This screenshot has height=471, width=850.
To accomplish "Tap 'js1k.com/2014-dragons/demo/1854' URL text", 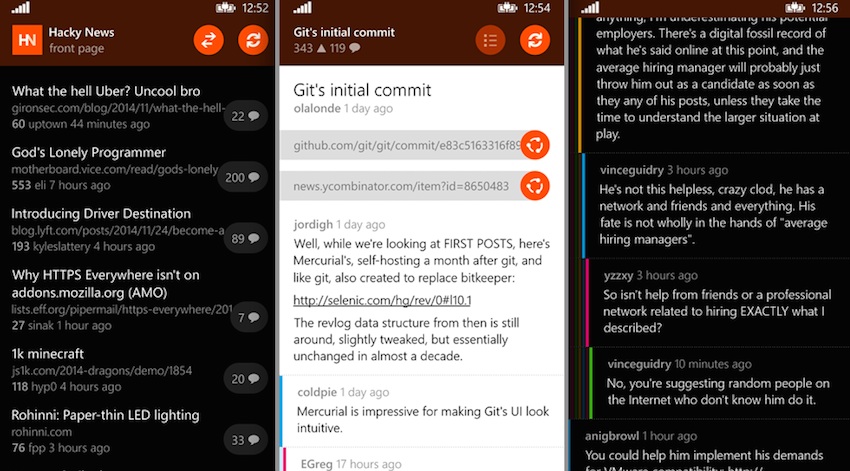I will pyautogui.click(x=102, y=371).
